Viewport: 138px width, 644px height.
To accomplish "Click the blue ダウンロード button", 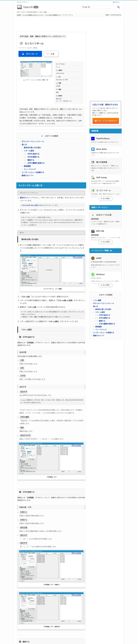I will pyautogui.click(x=30, y=54).
